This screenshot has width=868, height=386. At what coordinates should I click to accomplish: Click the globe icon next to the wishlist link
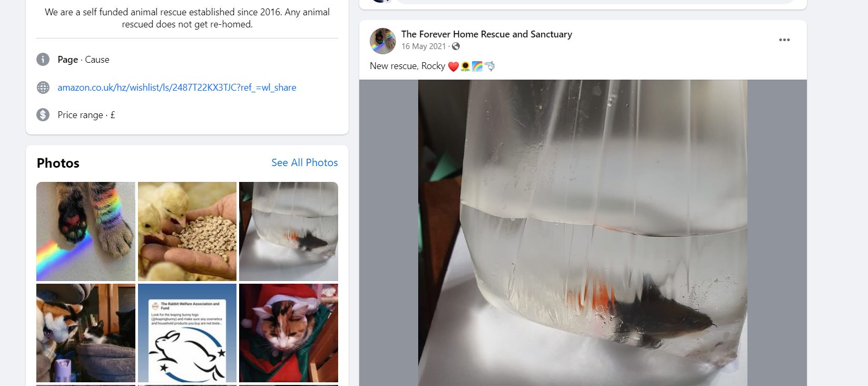[43, 88]
